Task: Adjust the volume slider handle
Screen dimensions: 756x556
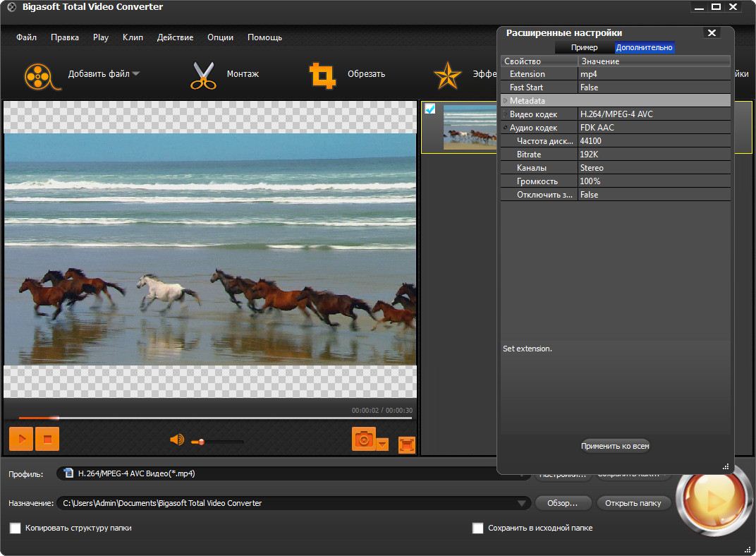Action: pos(201,442)
